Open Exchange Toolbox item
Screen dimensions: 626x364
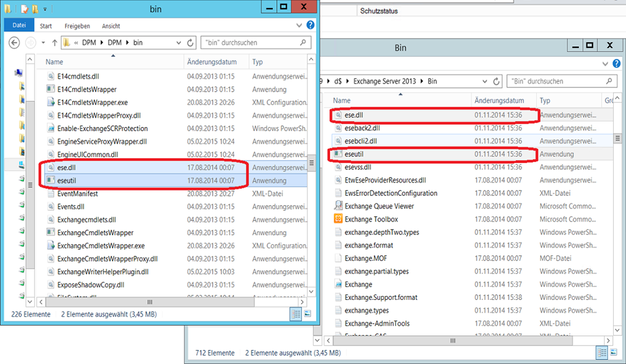[x=370, y=219]
